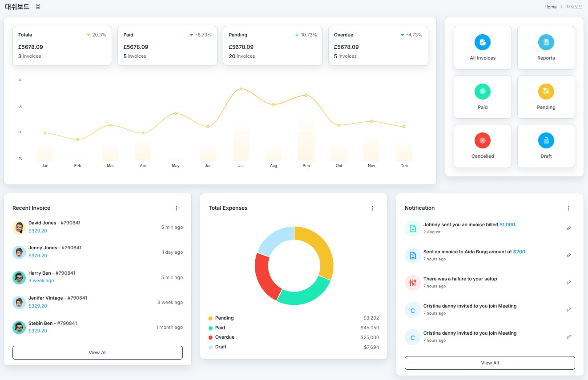Image resolution: width=588 pixels, height=380 pixels.
Task: Open the red Cancelled shortcut icon
Action: [483, 140]
